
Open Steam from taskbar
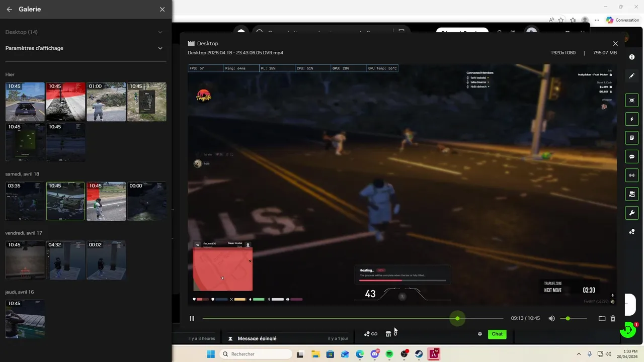click(419, 354)
